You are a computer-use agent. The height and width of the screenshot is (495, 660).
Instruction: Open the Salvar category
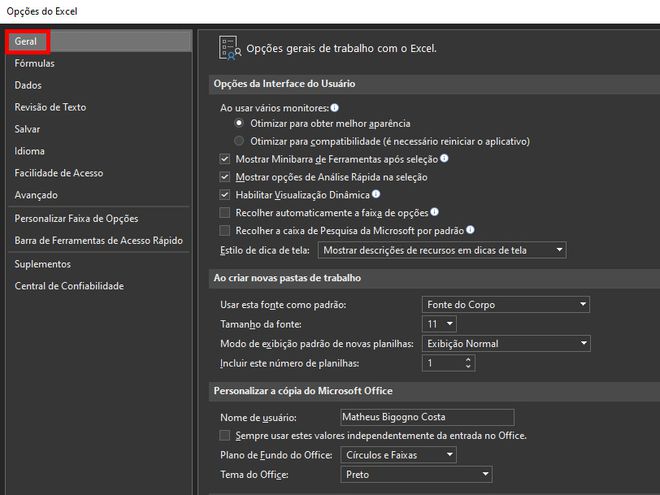[100, 129]
